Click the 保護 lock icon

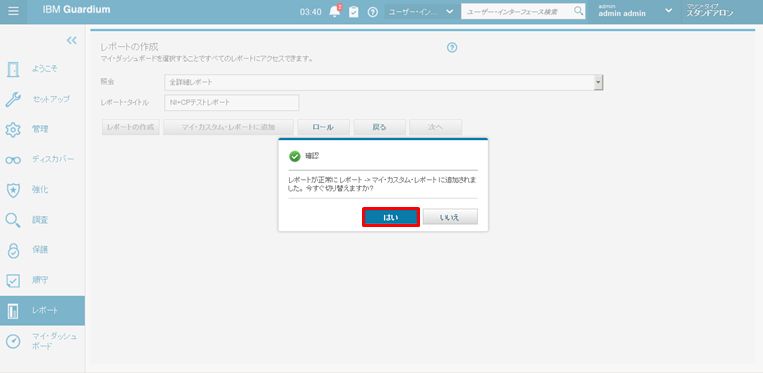13,250
